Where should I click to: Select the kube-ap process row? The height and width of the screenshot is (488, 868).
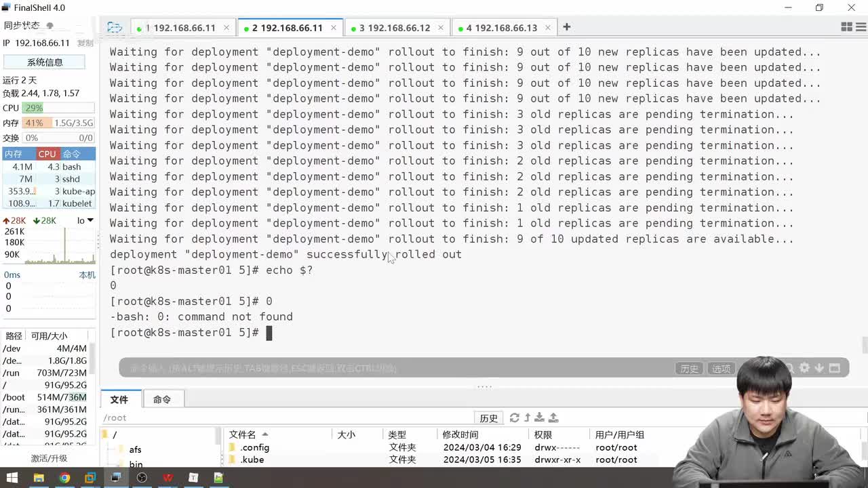pos(49,191)
